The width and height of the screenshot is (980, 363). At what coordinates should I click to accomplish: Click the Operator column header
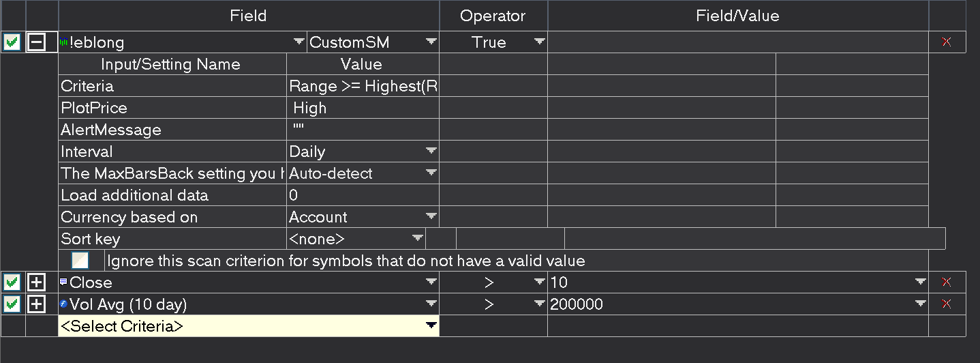tap(493, 16)
